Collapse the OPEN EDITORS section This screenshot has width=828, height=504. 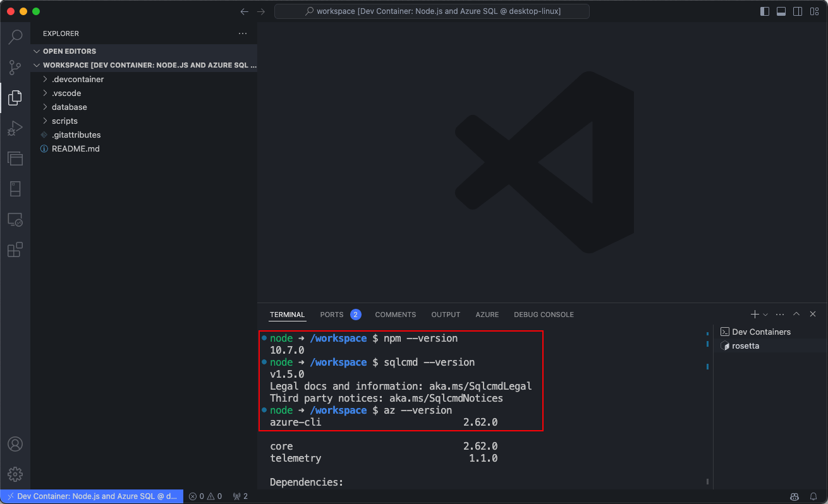tap(37, 51)
